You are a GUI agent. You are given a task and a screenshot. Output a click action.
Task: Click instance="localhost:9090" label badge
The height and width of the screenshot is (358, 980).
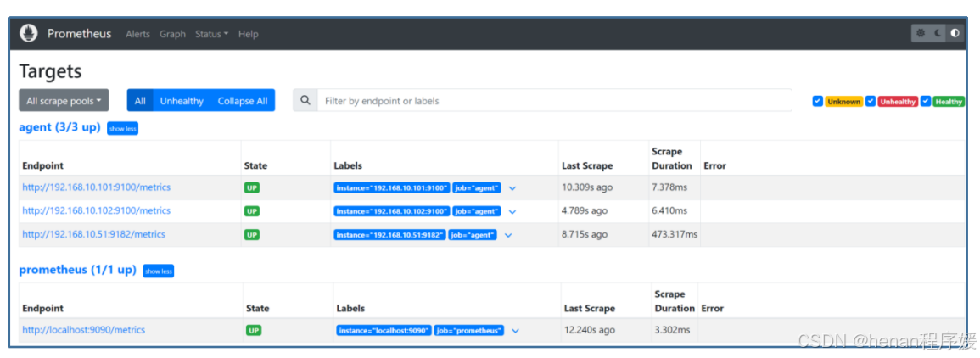pos(384,331)
